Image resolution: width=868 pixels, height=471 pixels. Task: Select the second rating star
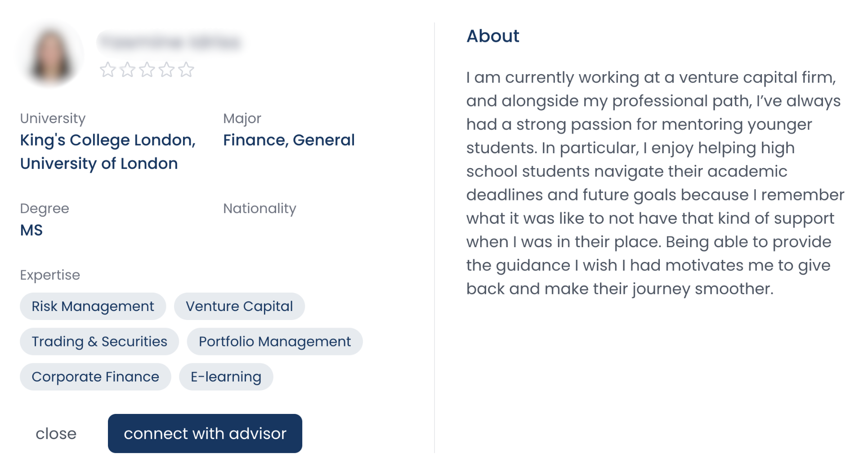[127, 69]
